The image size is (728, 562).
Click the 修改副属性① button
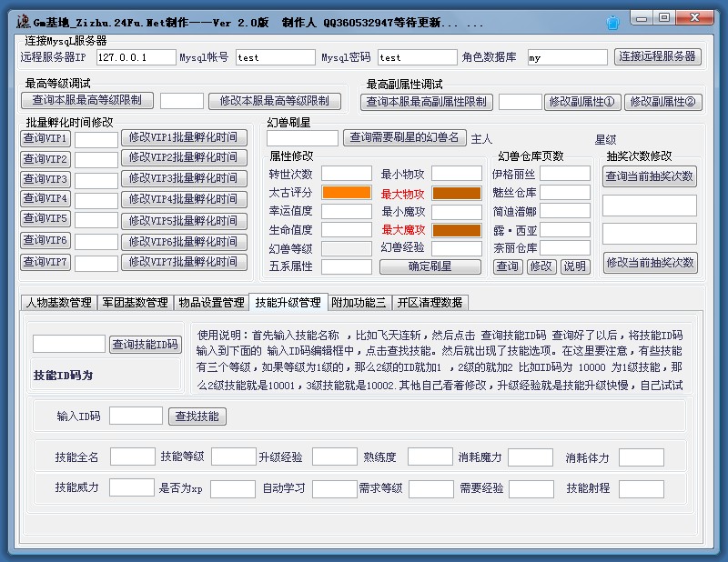coord(581,102)
